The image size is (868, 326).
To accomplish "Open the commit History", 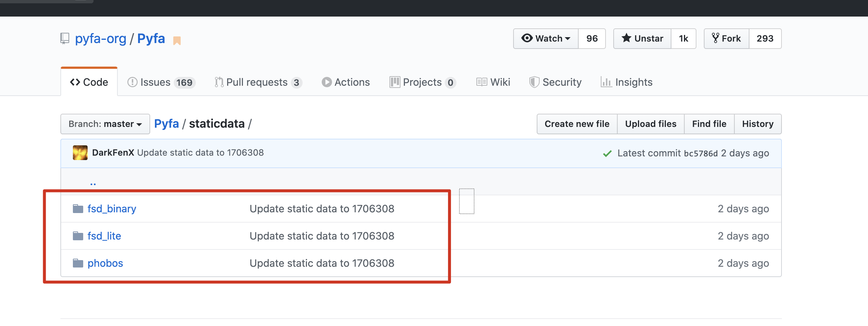I will (x=758, y=124).
